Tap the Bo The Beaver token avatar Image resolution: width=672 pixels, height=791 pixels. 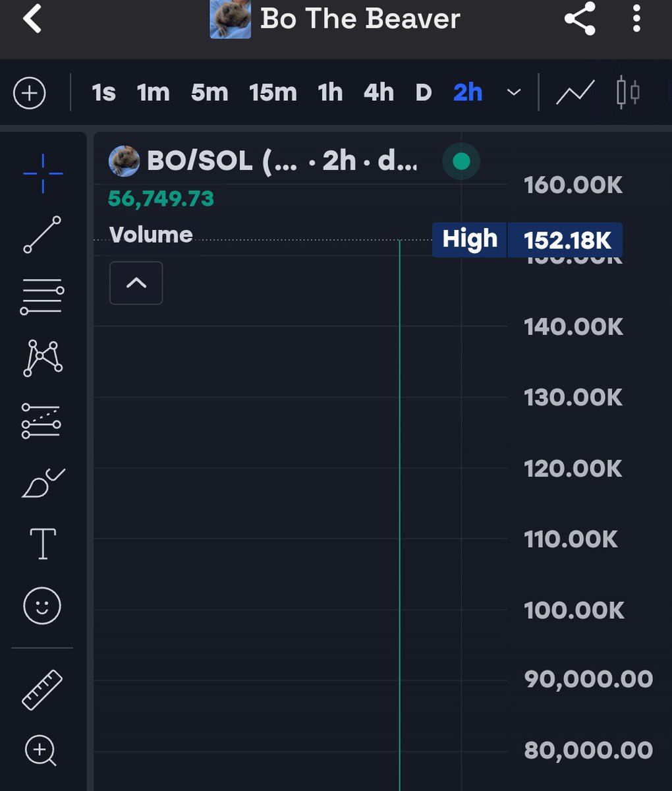pyautogui.click(x=230, y=18)
